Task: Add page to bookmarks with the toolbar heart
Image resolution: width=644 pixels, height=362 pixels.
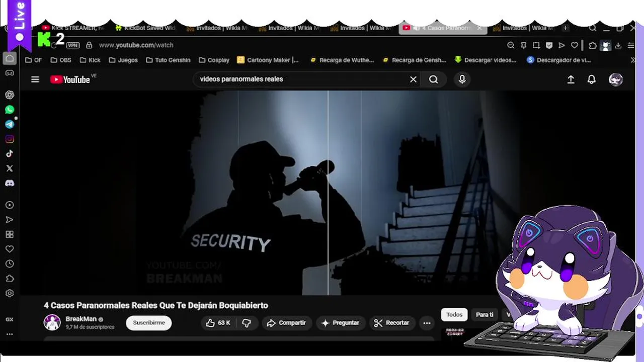Action: (x=575, y=45)
